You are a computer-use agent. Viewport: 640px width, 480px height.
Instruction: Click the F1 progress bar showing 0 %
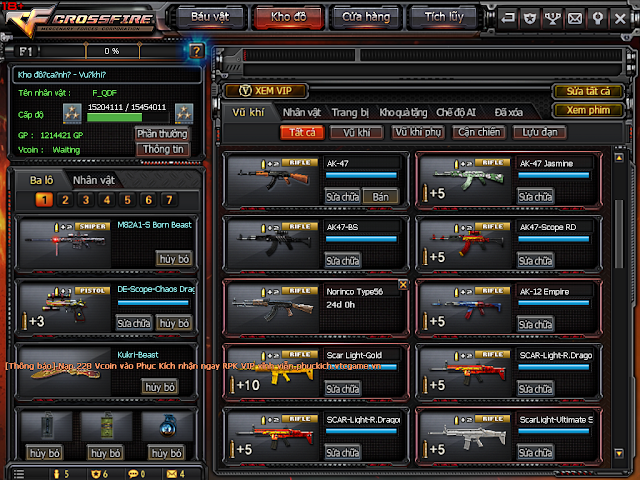[x=112, y=51]
